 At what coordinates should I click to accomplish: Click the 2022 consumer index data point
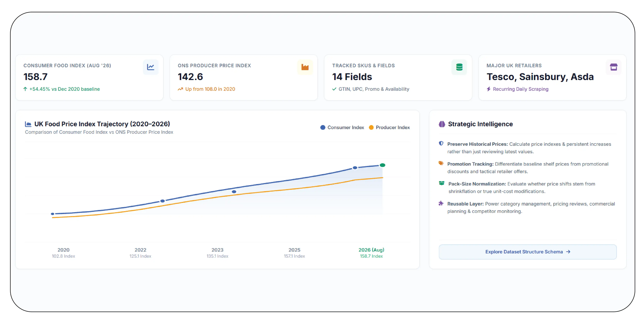[x=162, y=201]
